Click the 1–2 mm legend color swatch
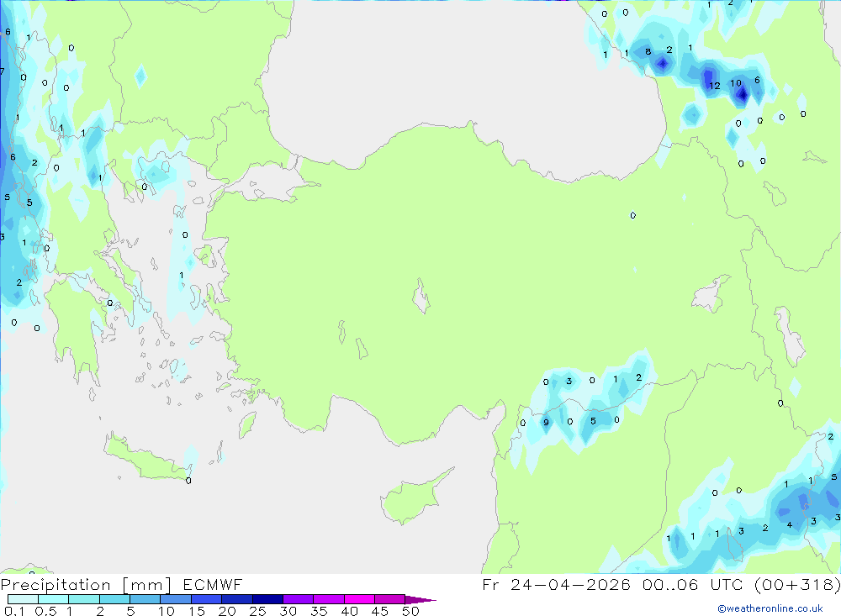Viewport: 841px width, 616px height. point(83,599)
